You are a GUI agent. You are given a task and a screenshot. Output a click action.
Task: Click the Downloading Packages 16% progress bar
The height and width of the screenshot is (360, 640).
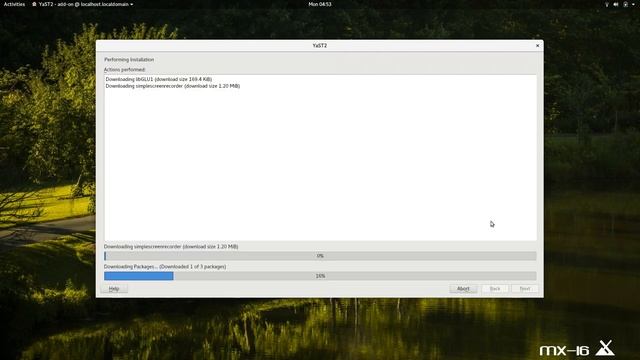pyautogui.click(x=320, y=276)
